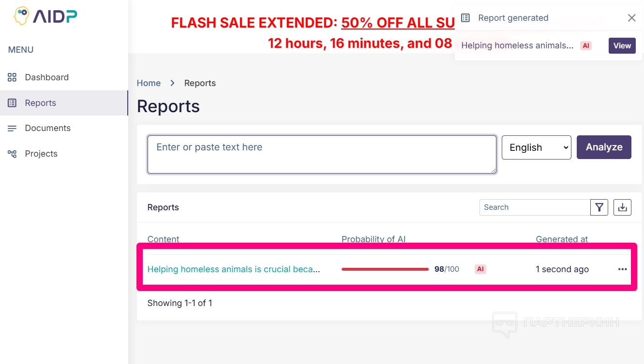Click into the paste text area

click(x=322, y=154)
